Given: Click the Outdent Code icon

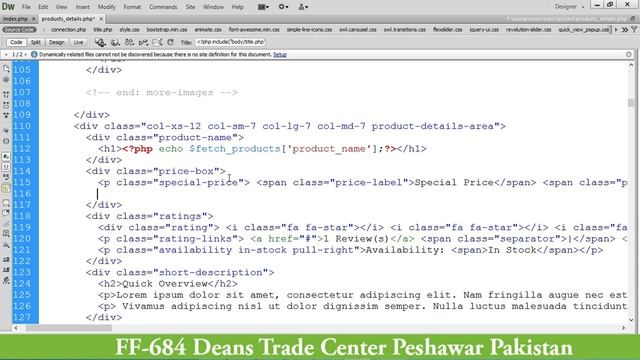Looking at the screenshot, I should click(6, 269).
